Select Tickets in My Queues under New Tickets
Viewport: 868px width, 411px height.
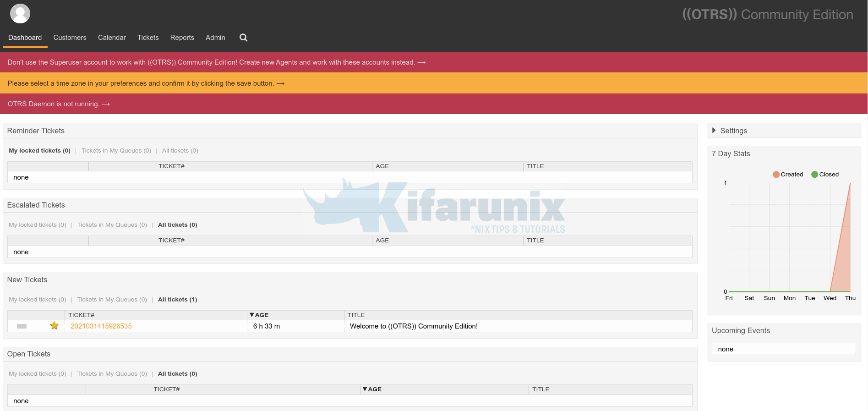click(112, 300)
